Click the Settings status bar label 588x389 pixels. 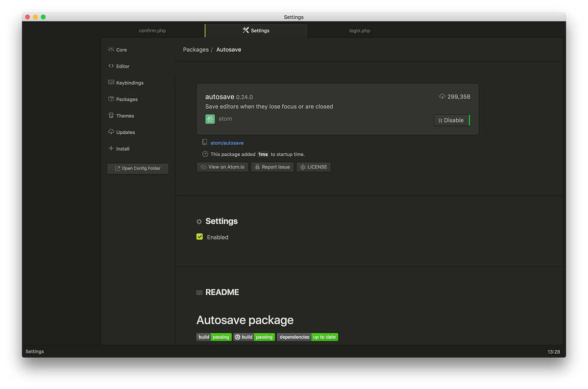[x=35, y=351]
